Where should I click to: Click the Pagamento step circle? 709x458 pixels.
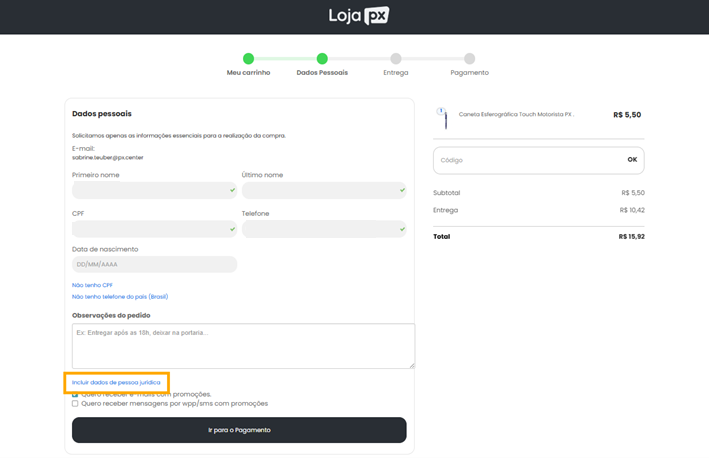pos(469,59)
